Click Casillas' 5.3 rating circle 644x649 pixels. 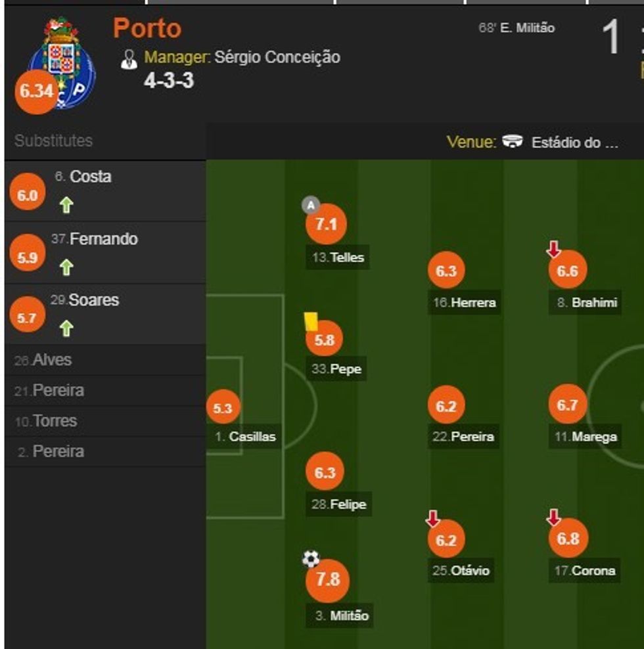(x=223, y=408)
